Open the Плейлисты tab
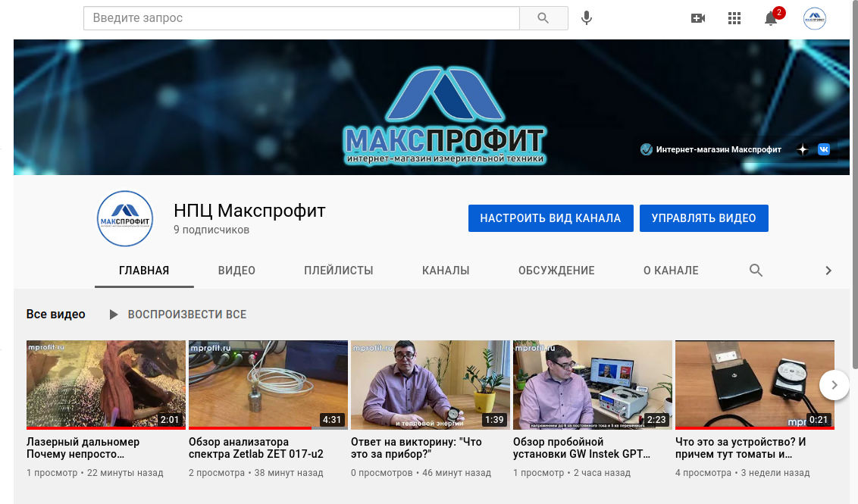The height and width of the screenshot is (504, 858). (339, 271)
